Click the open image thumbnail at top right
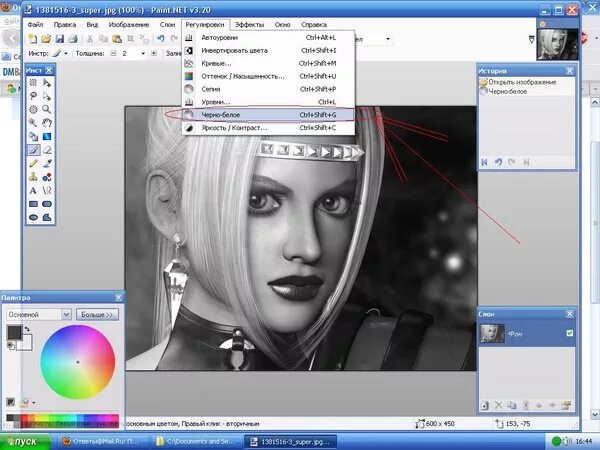Screen dimensions: 600x450 [x=558, y=44]
